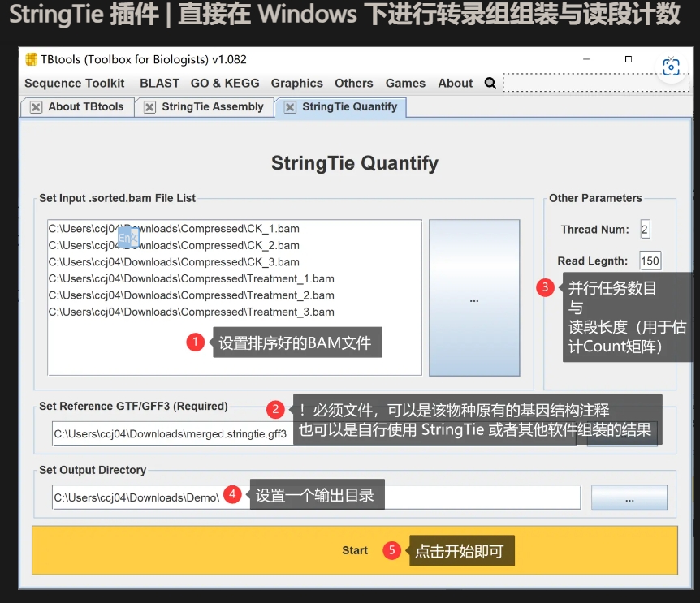Screen dimensions: 700x603
Task: Click the search magnifier icon
Action: click(x=490, y=83)
